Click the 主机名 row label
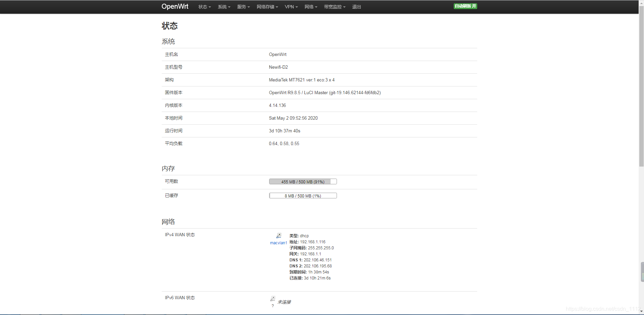This screenshot has height=315, width=644. point(171,54)
